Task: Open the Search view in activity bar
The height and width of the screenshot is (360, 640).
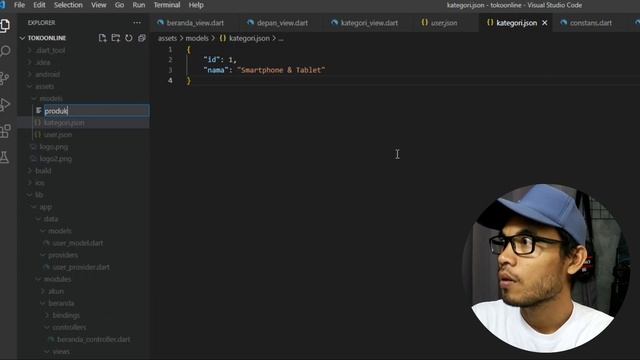Action: pyautogui.click(x=5, y=51)
